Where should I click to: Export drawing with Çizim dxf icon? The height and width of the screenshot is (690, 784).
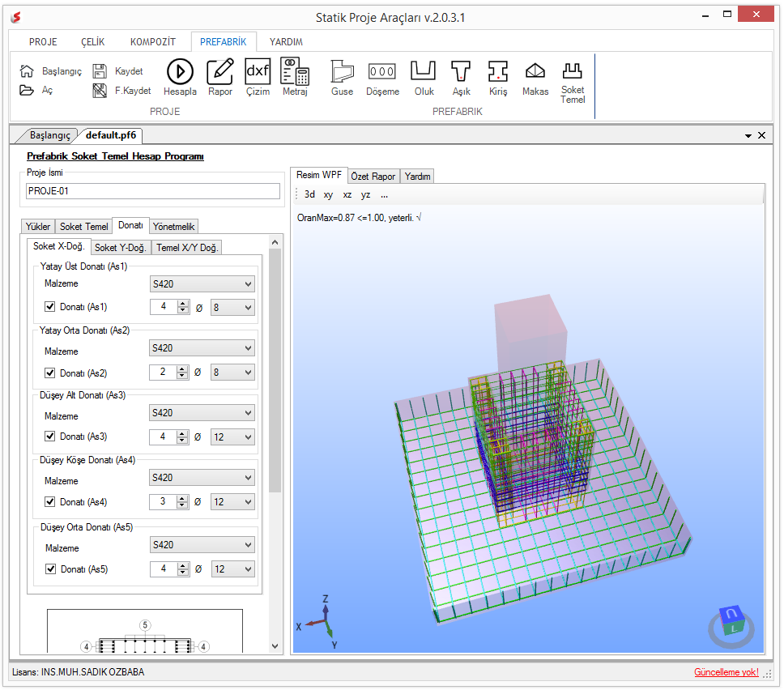pyautogui.click(x=258, y=71)
